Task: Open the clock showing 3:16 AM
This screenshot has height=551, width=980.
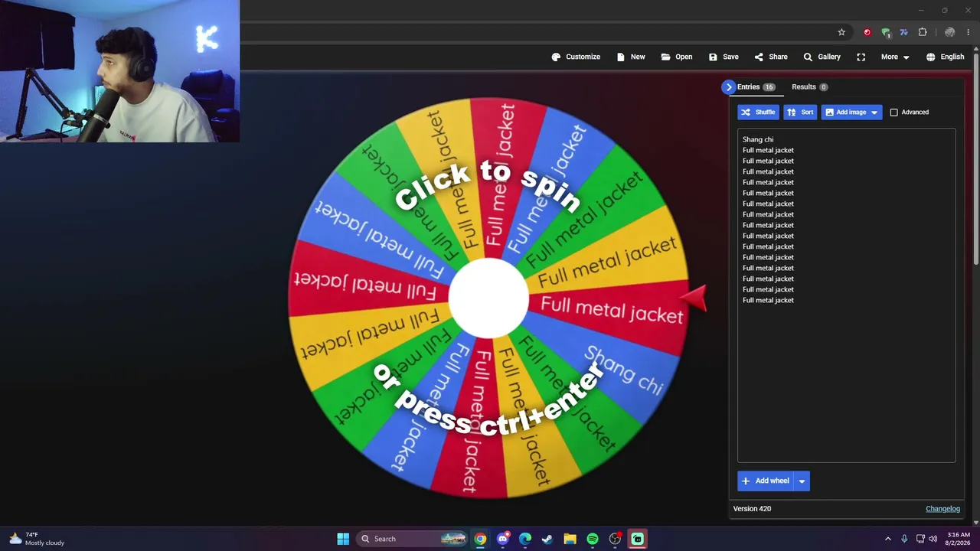Action: [x=959, y=539]
